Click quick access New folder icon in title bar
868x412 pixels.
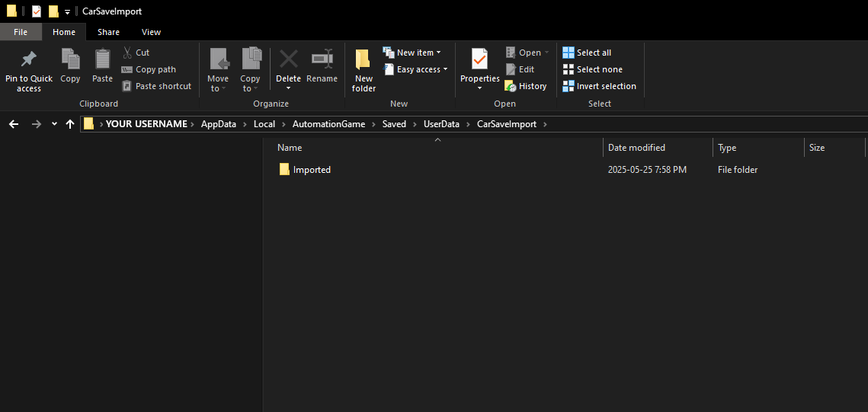pos(53,11)
